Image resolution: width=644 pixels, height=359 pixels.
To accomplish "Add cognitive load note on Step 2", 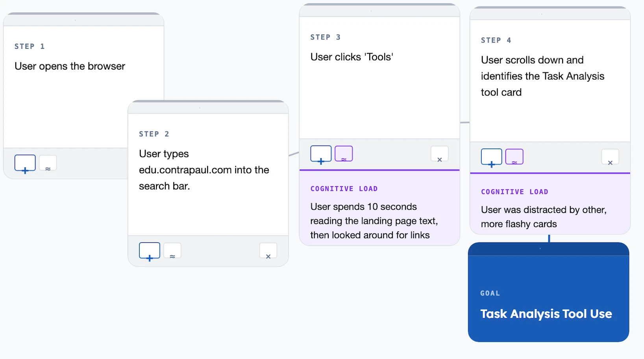I will [172, 251].
